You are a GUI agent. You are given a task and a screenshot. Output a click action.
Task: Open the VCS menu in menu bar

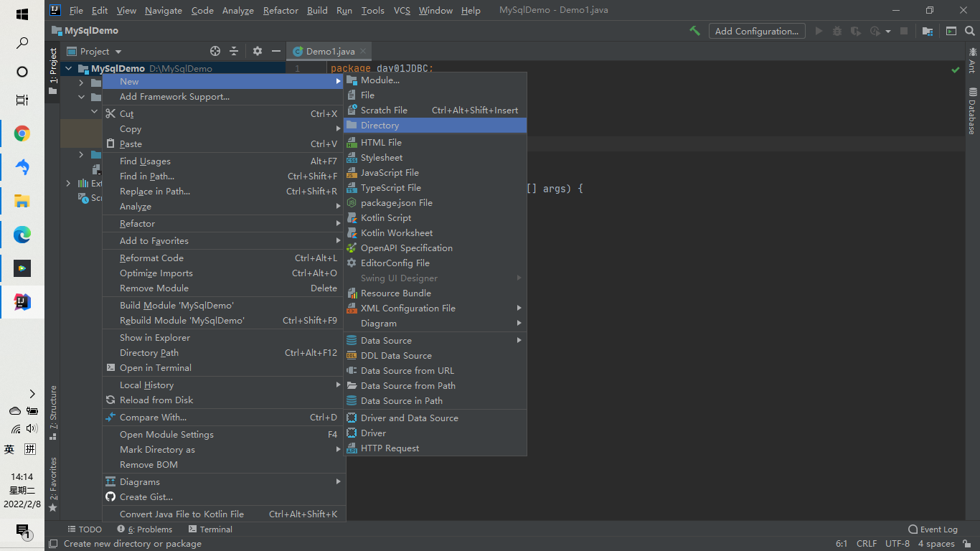(402, 11)
